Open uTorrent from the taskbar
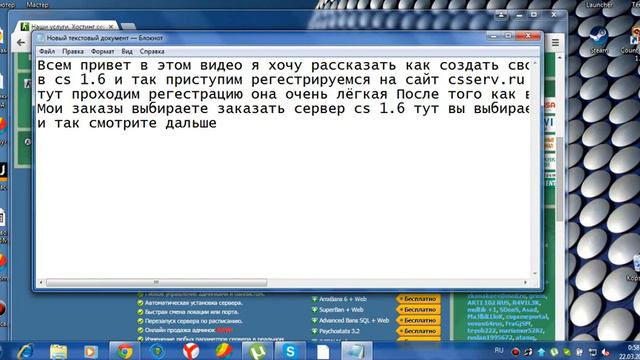Viewport: 640px width, 360px height. 257,351
